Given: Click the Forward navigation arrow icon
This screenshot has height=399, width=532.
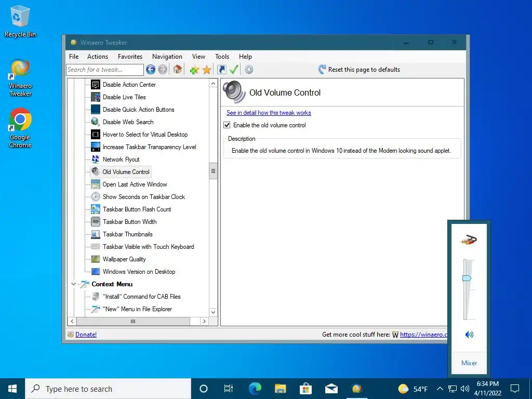Looking at the screenshot, I should 163,70.
